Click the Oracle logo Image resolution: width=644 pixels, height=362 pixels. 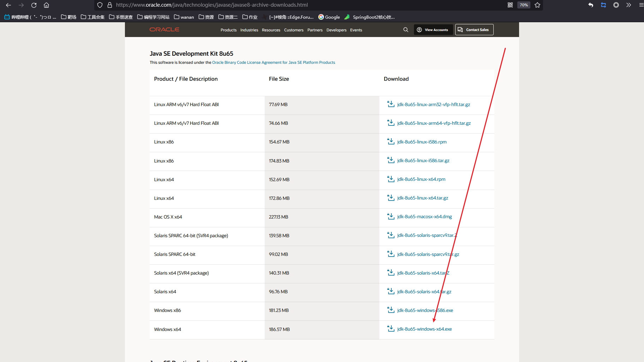point(164,30)
